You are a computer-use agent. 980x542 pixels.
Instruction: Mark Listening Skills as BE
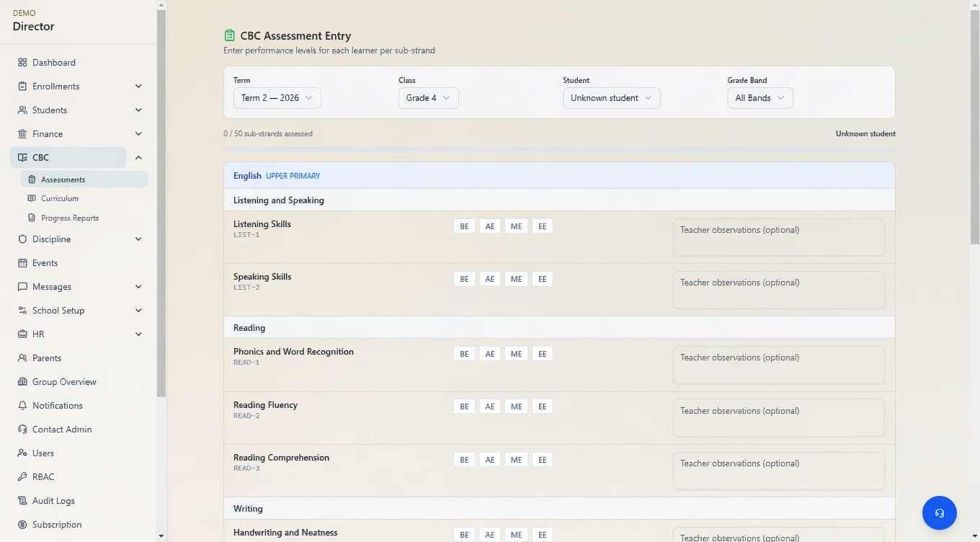click(x=464, y=226)
